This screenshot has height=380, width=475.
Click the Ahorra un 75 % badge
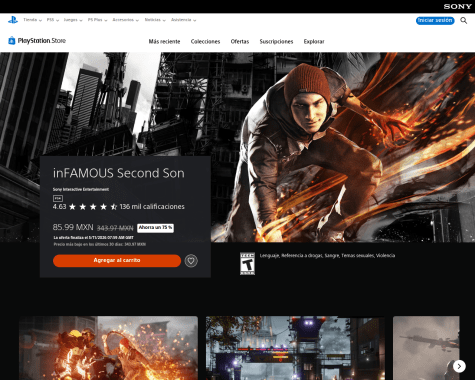(155, 228)
